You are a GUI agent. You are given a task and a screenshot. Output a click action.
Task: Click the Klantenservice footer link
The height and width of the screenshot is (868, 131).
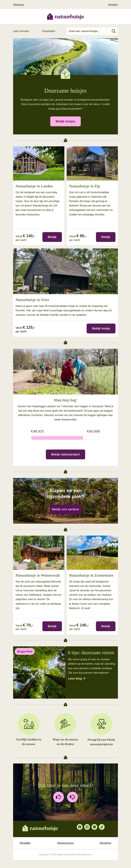coord(65,843)
